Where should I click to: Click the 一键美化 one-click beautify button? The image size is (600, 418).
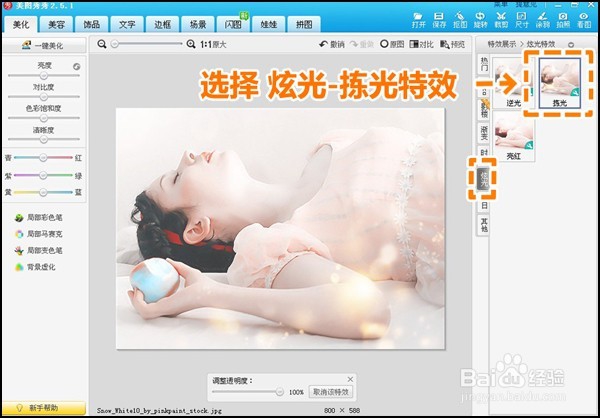coord(44,46)
